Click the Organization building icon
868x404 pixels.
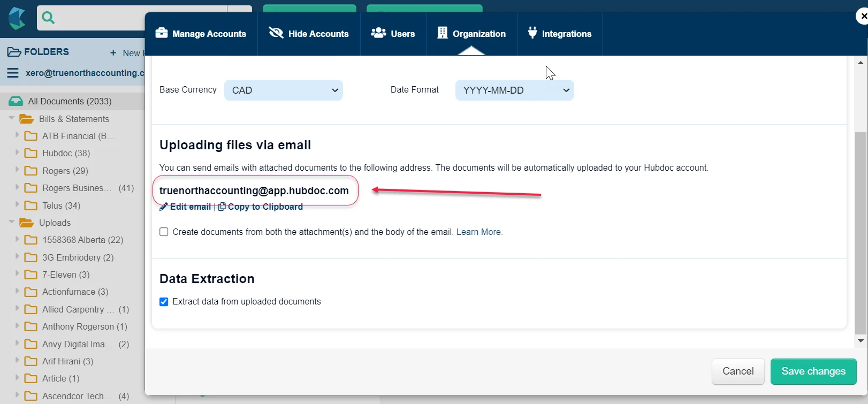pos(443,33)
